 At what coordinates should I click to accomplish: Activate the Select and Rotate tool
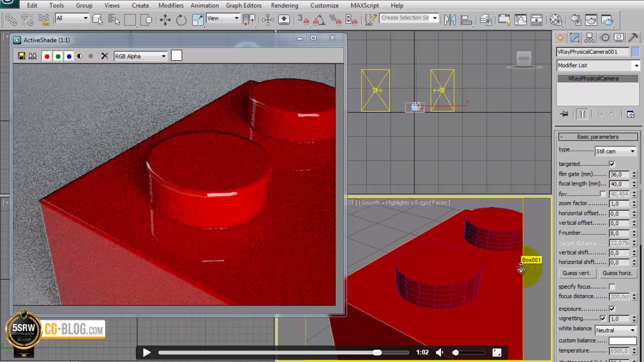pyautogui.click(x=182, y=19)
